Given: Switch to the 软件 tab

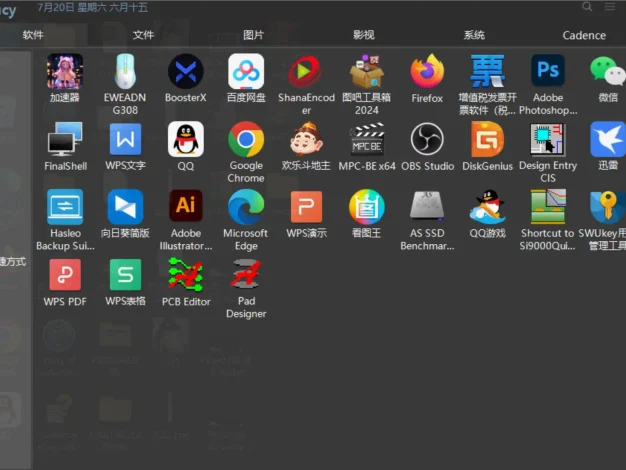Looking at the screenshot, I should tap(33, 35).
